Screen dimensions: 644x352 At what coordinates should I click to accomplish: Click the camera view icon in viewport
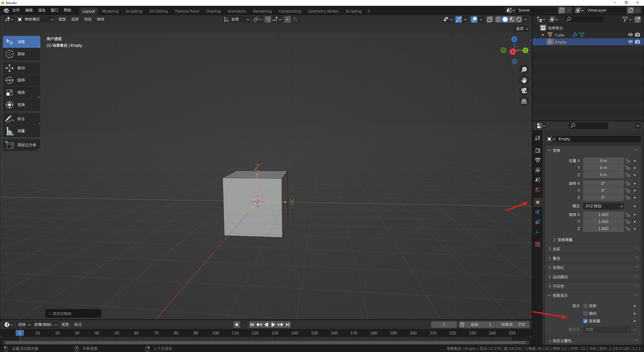click(x=524, y=91)
